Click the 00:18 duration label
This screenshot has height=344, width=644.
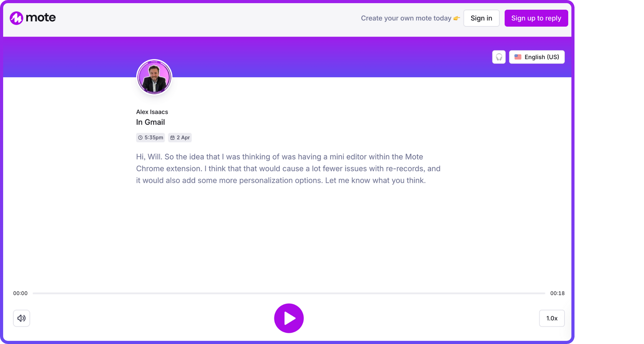(557, 293)
